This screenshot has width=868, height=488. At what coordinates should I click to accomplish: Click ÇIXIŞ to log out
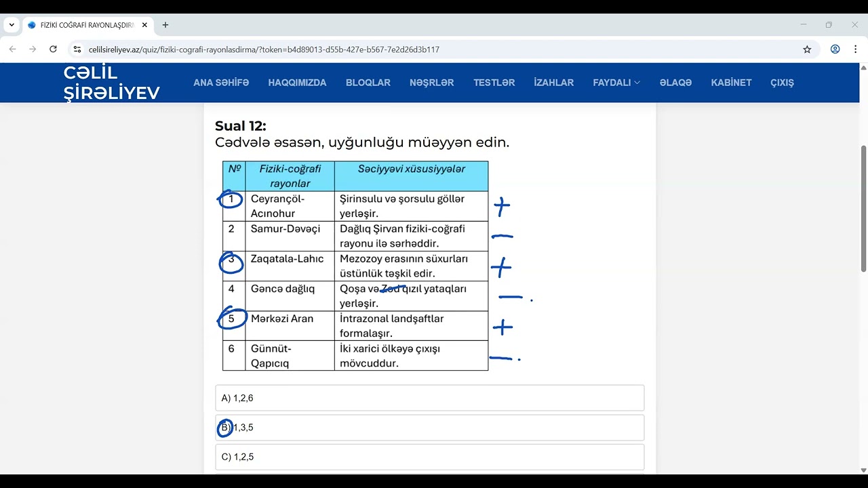782,83
